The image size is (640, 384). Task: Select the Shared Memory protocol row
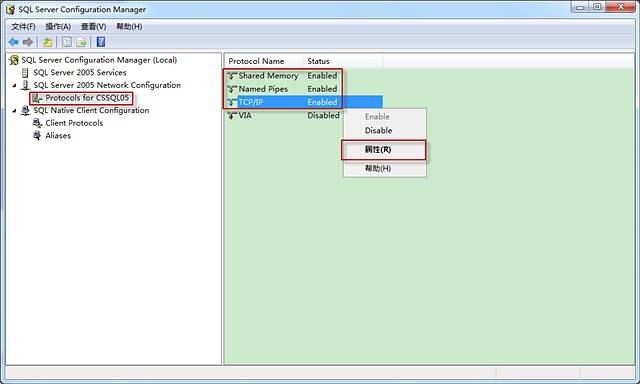[x=304, y=76]
